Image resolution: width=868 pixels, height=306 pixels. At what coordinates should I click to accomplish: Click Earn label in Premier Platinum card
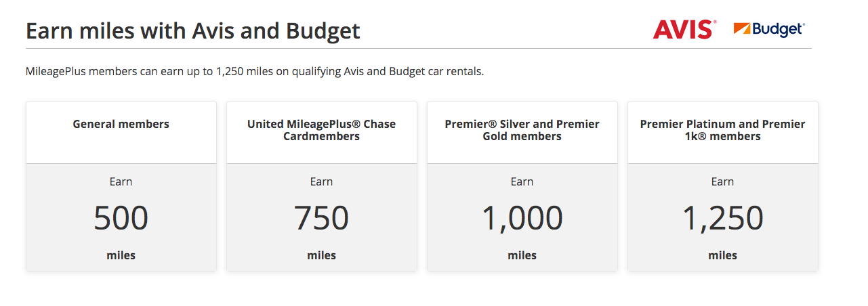pyautogui.click(x=722, y=181)
